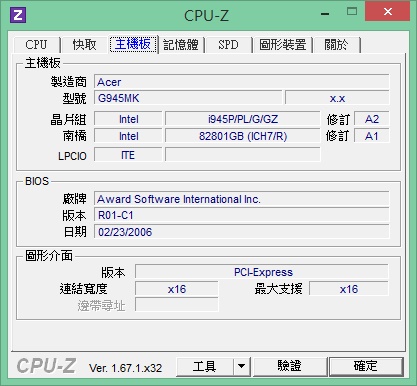Viewport: 417px width, 386px height.
Task: Click the 工具 button
Action: (204, 367)
